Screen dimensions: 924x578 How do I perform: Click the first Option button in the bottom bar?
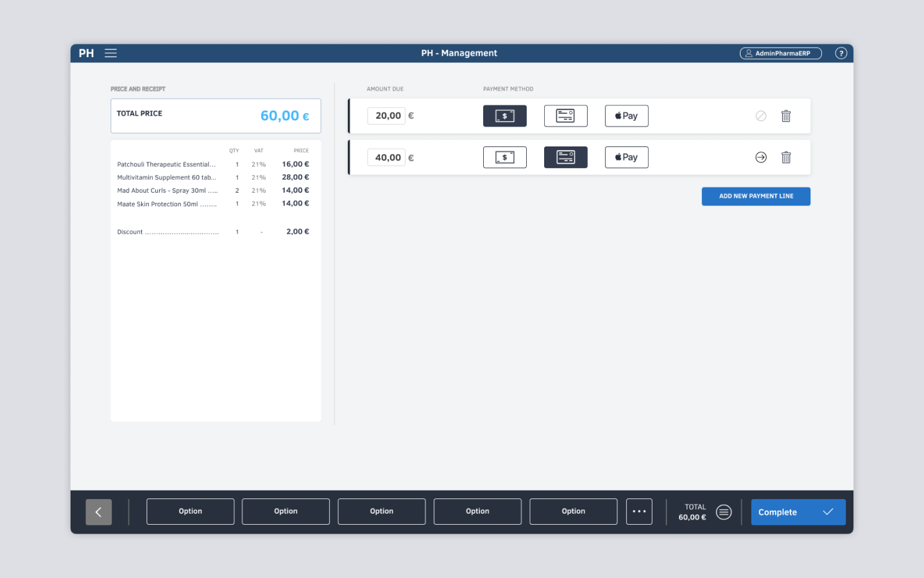coord(190,512)
